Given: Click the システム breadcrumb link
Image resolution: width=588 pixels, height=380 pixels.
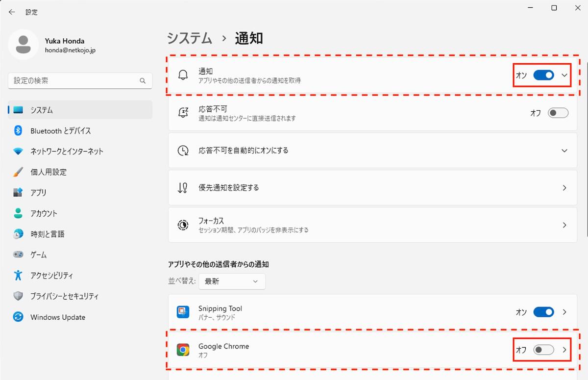Looking at the screenshot, I should 190,38.
